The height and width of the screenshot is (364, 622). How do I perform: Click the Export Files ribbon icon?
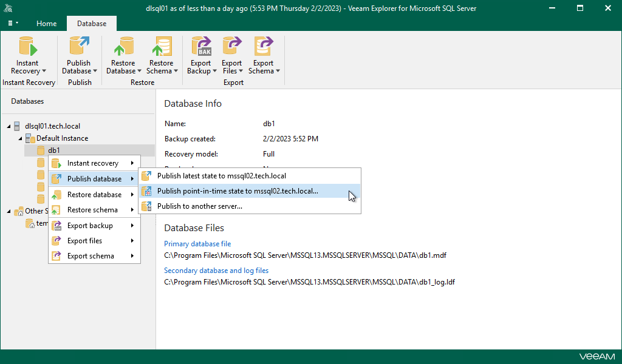[232, 46]
